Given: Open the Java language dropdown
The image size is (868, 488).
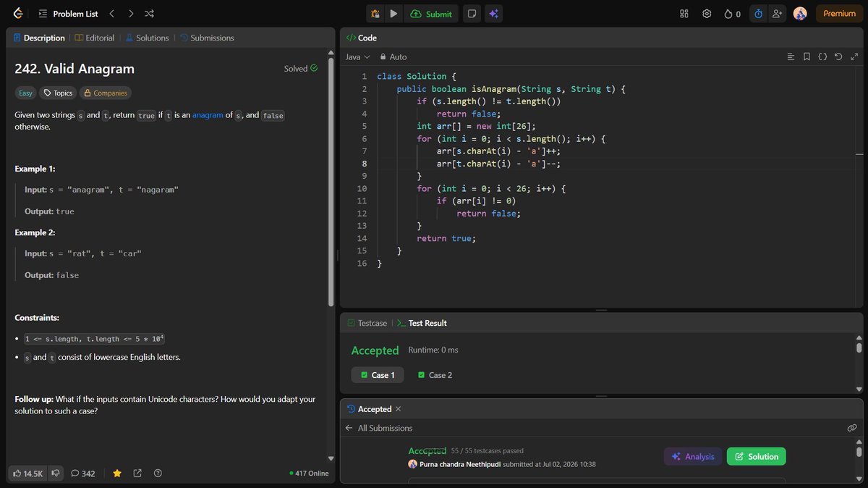Looking at the screenshot, I should (x=358, y=56).
